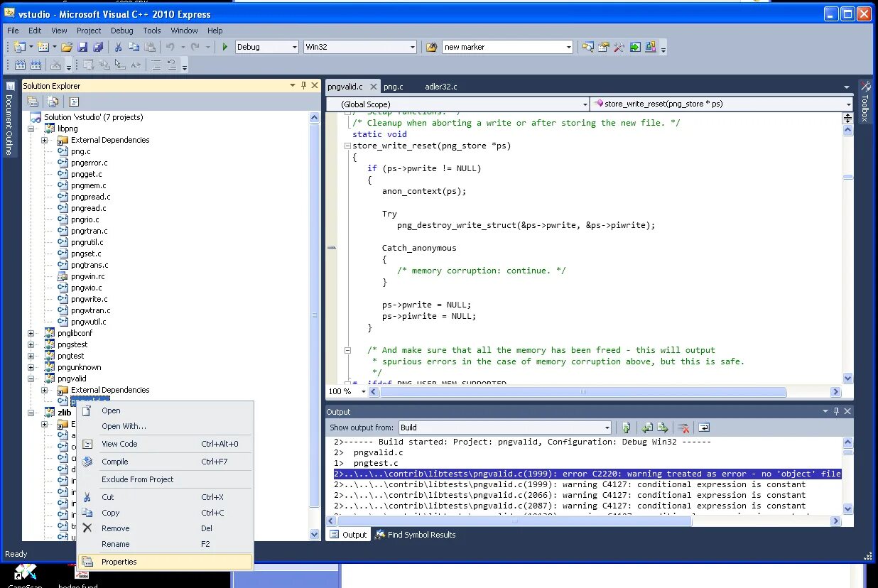Select the Solution 'vstudio' (7 projects) node
Screen dimensions: 878x588
pyautogui.click(x=93, y=117)
